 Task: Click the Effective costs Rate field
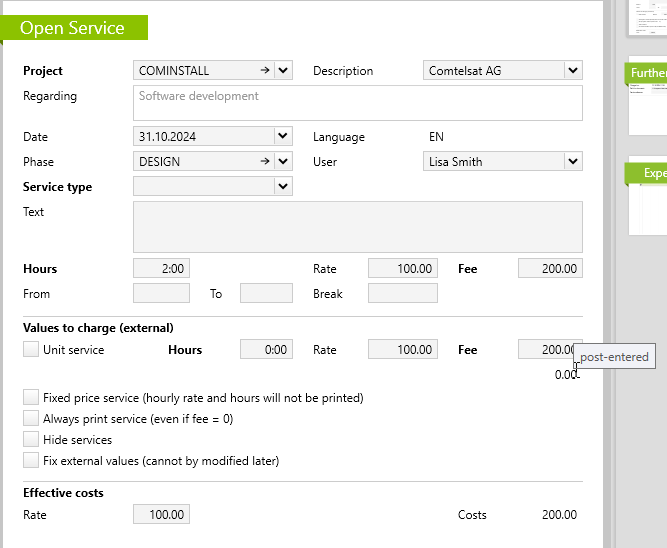161,514
